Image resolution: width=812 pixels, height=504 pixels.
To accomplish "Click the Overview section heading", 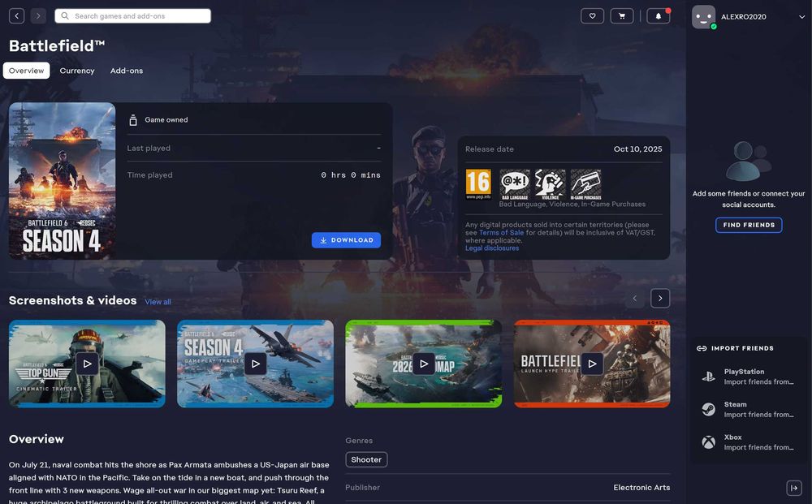I will 37,439.
